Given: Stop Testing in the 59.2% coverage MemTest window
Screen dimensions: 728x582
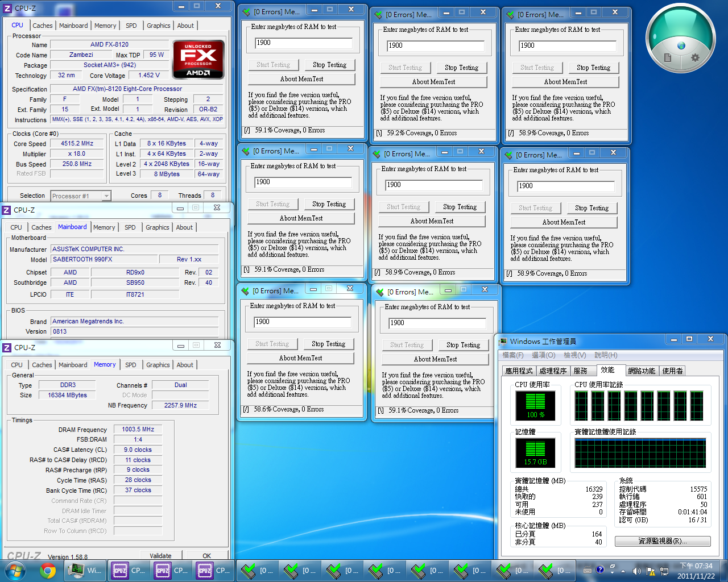Looking at the screenshot, I should (x=462, y=68).
